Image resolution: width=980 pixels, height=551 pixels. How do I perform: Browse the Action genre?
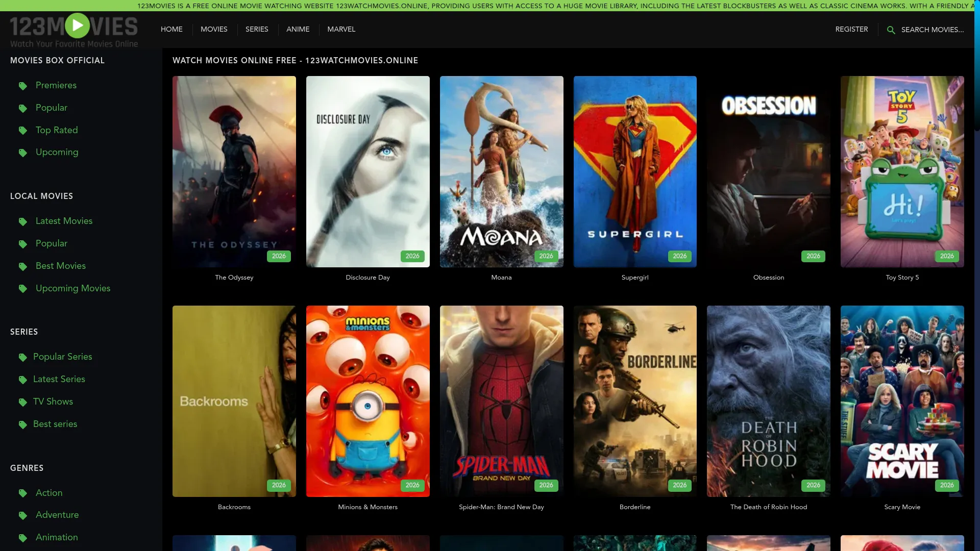(x=49, y=493)
